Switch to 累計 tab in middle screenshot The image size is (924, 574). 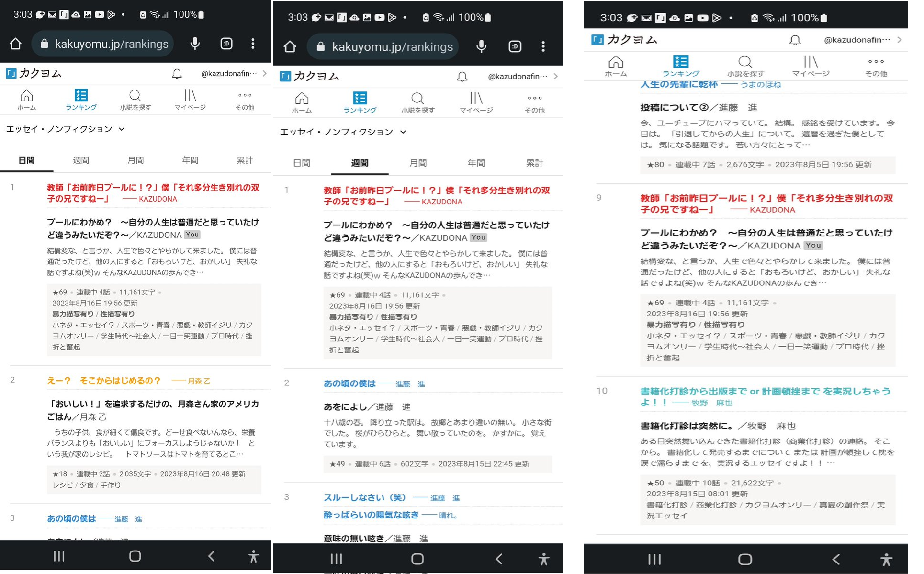[534, 163]
